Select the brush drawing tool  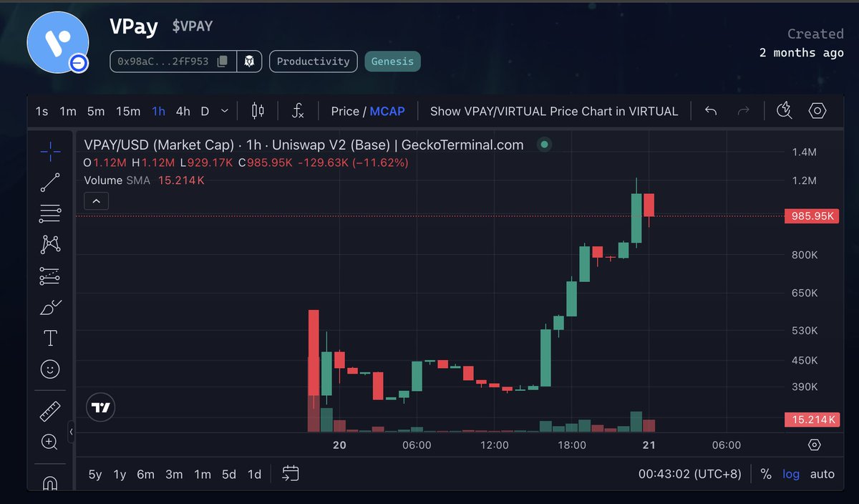pos(50,307)
